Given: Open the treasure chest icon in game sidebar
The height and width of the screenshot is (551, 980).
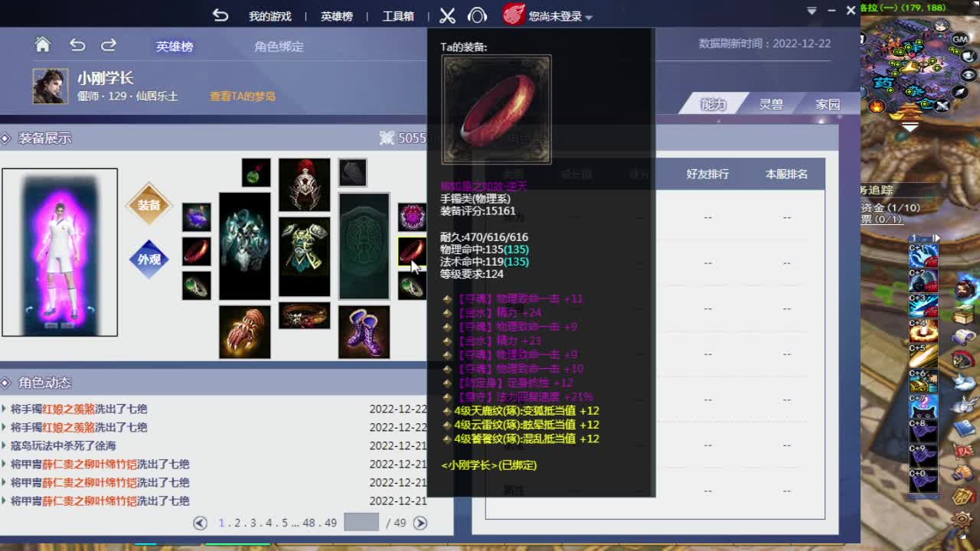Looking at the screenshot, I should click(x=964, y=314).
